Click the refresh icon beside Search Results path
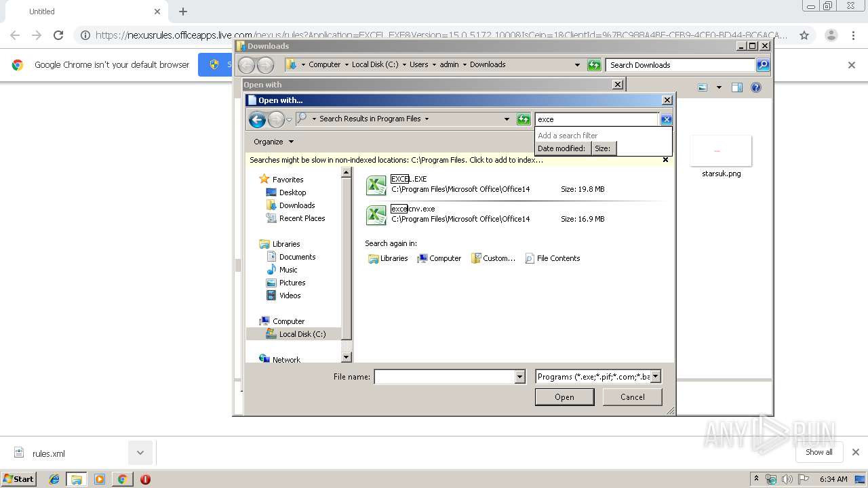The width and height of the screenshot is (868, 488). tap(524, 119)
